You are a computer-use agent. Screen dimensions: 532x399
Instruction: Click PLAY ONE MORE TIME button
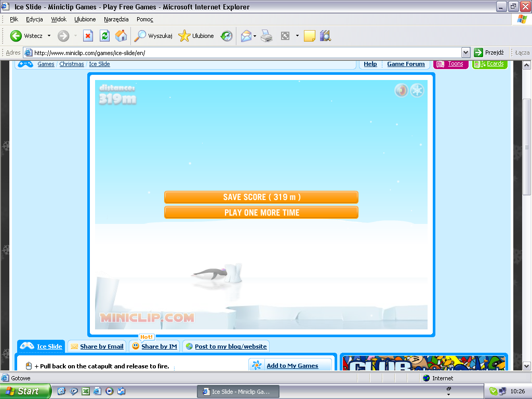pos(261,212)
